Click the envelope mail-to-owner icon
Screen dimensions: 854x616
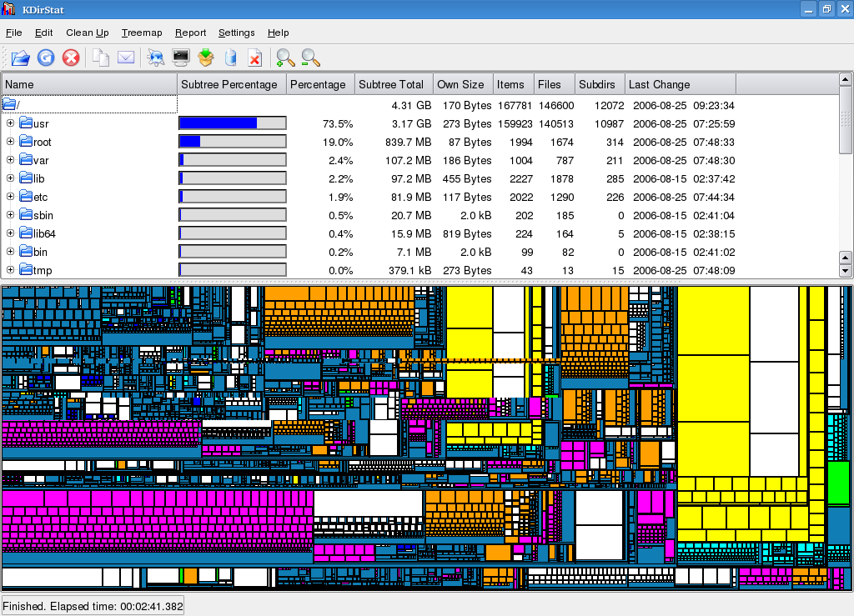(x=126, y=58)
